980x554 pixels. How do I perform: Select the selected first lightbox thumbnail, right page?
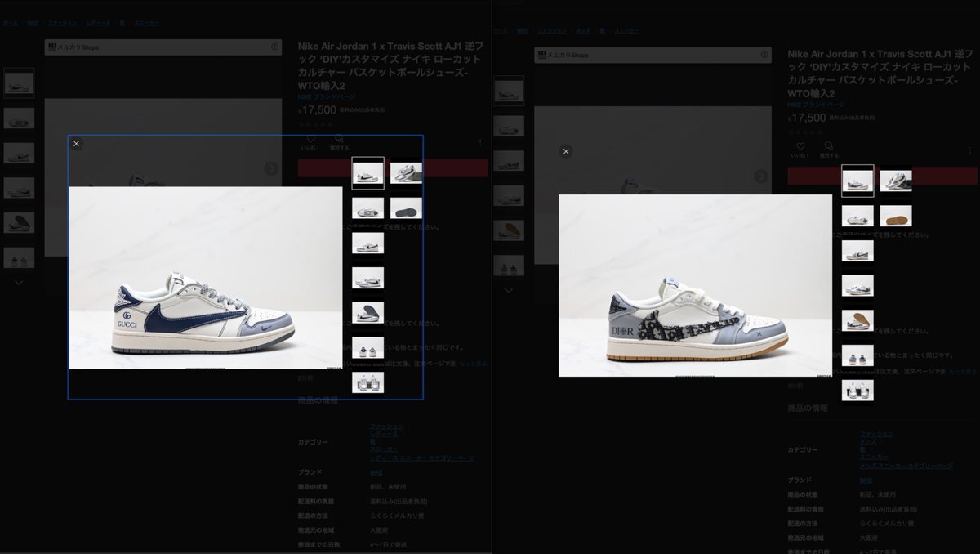tap(857, 181)
